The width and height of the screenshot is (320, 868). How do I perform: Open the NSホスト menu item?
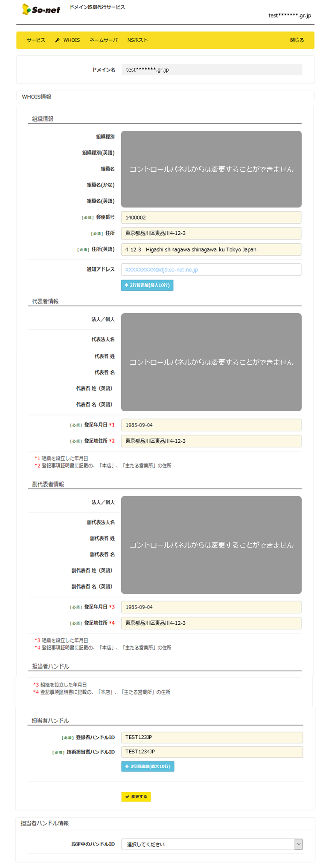[137, 40]
